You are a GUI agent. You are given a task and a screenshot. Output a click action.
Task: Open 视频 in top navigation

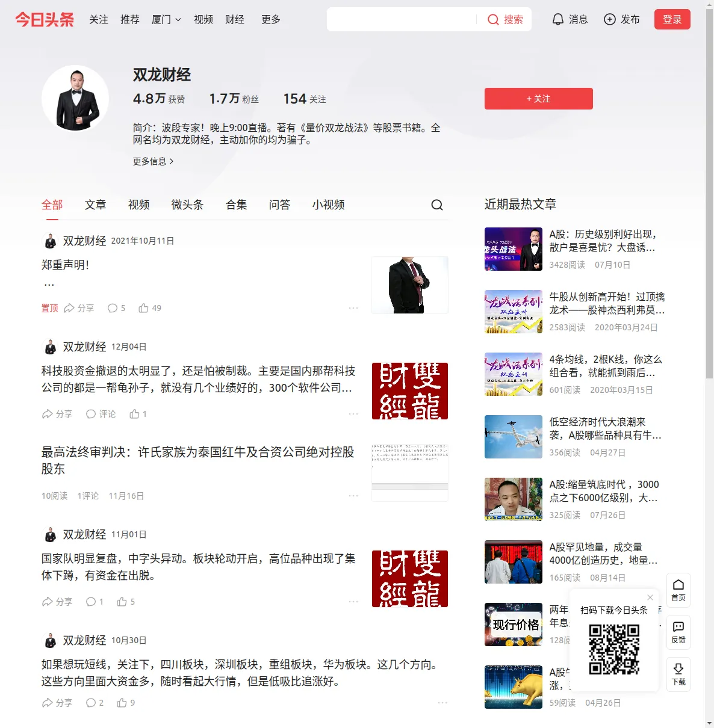pyautogui.click(x=203, y=19)
